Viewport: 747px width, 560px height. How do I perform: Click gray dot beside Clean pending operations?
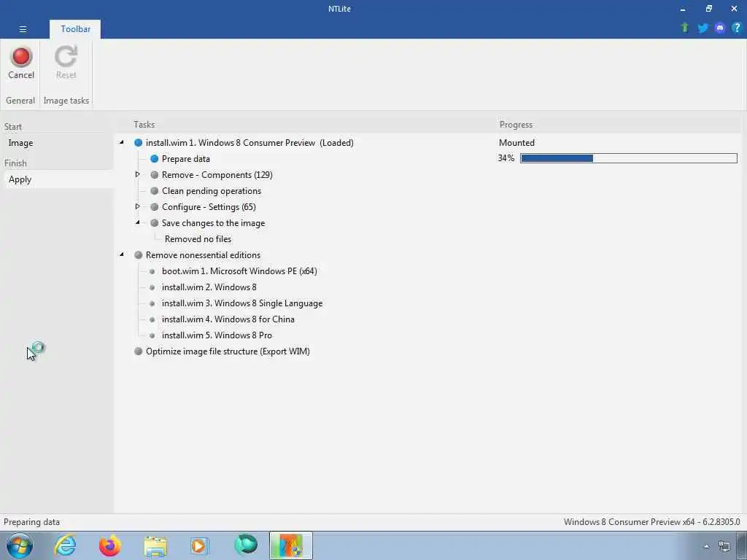155,191
